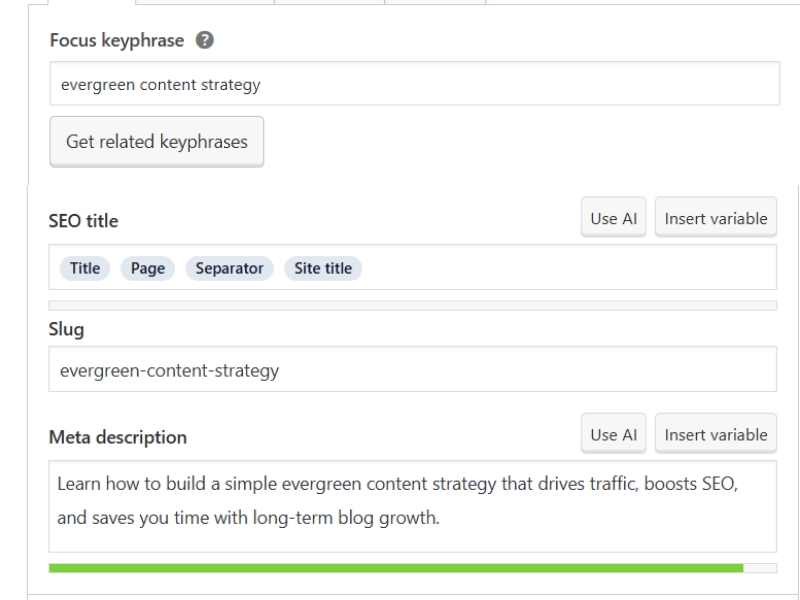This screenshot has width=800, height=600.
Task: Open Insert variable for the Meta description
Action: tap(716, 434)
